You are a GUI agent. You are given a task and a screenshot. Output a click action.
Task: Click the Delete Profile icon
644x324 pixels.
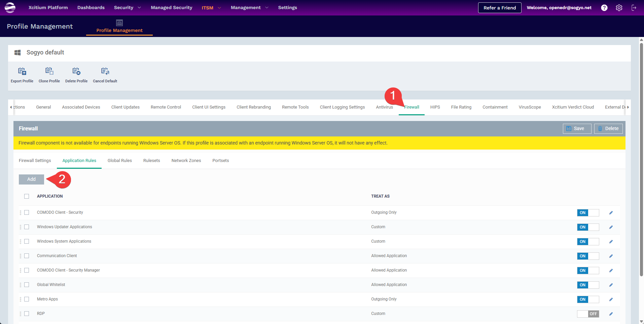click(76, 71)
